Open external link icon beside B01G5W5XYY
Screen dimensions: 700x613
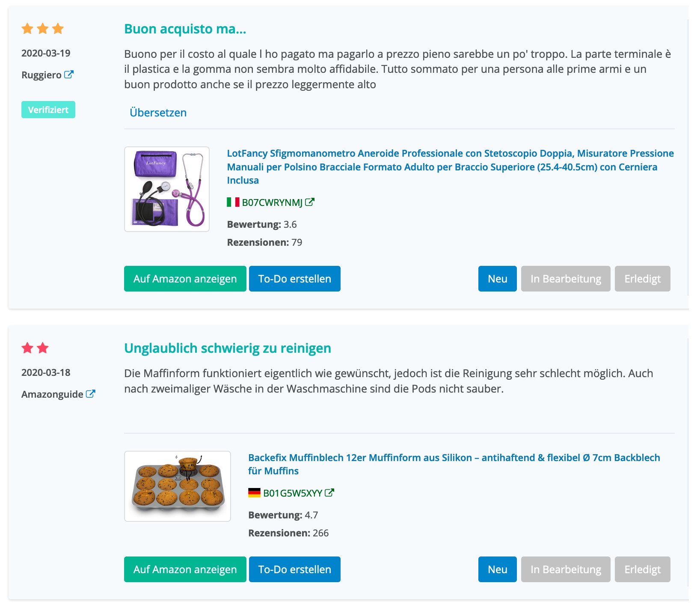pyautogui.click(x=329, y=493)
